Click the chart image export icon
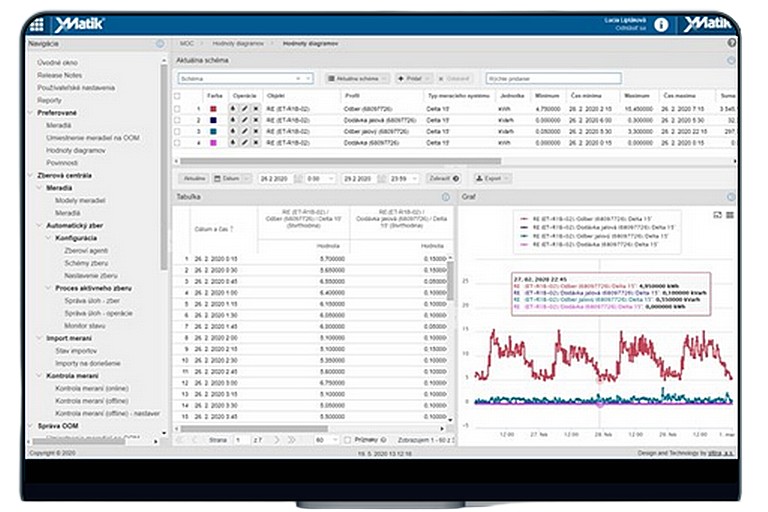This screenshot has height=512, width=768. click(x=717, y=215)
